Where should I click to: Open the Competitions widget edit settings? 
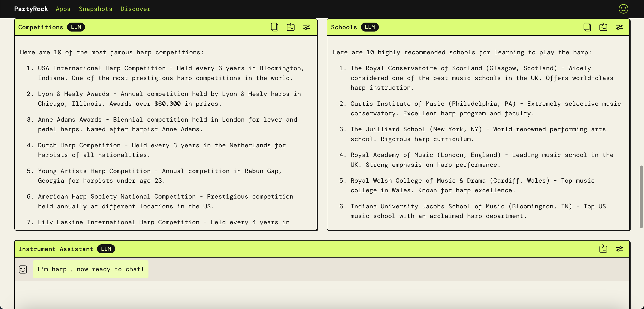[x=307, y=27]
